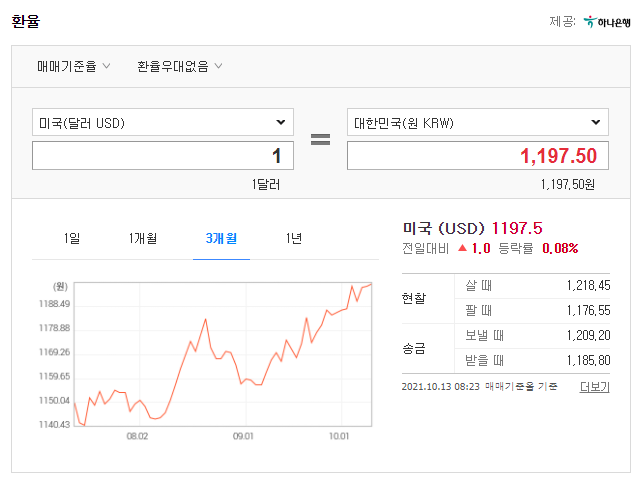641x478 pixels.
Task: Open the 미국(달러 USD) currency selector
Action: pyautogui.click(x=163, y=122)
